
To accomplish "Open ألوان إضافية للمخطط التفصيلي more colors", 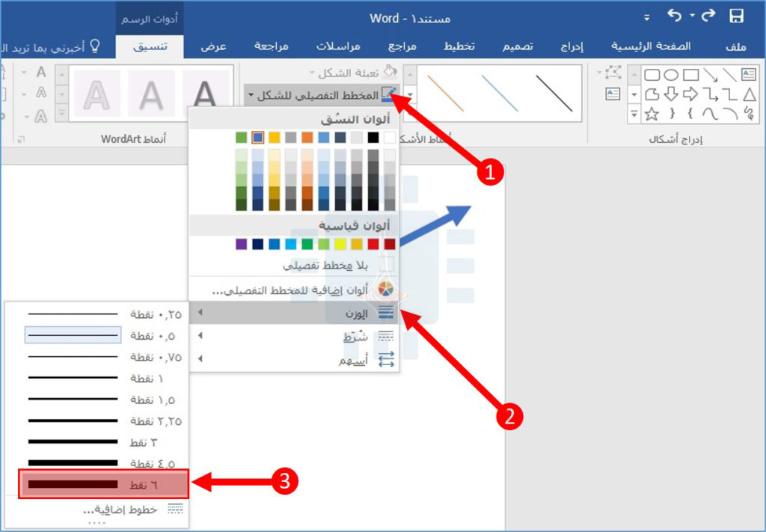I will tap(294, 290).
